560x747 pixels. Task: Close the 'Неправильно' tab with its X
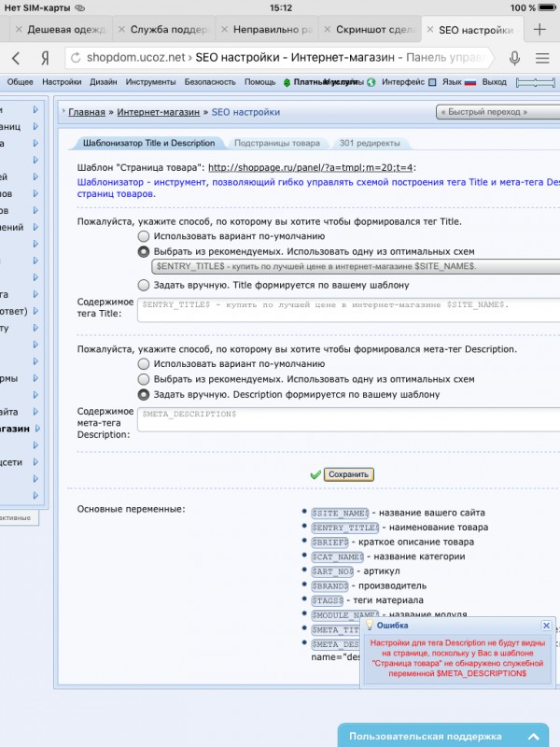click(224, 30)
